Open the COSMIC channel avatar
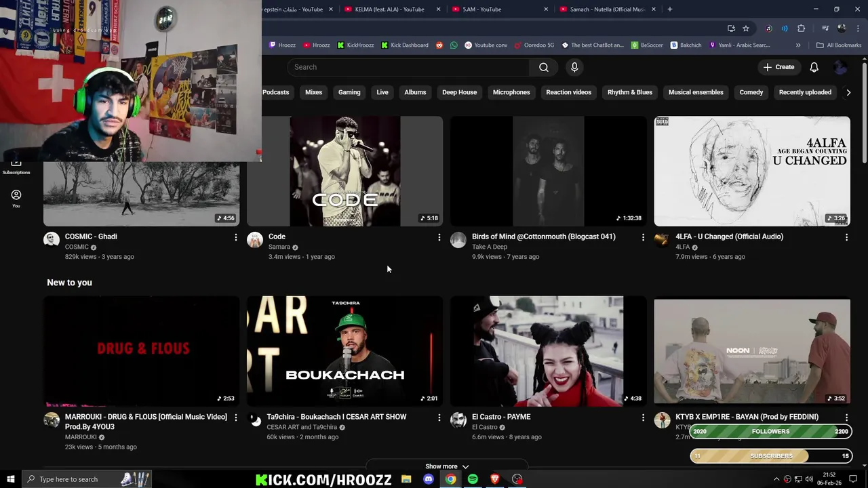 [x=52, y=239]
